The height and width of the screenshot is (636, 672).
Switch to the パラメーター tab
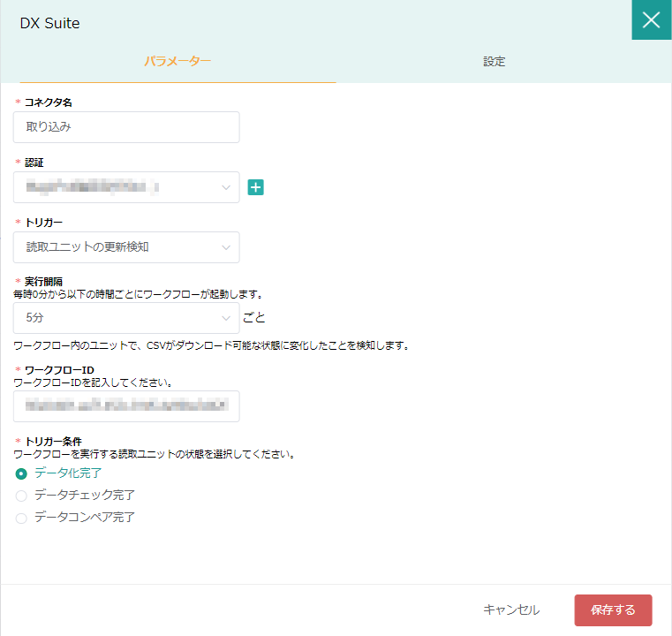pos(177,62)
